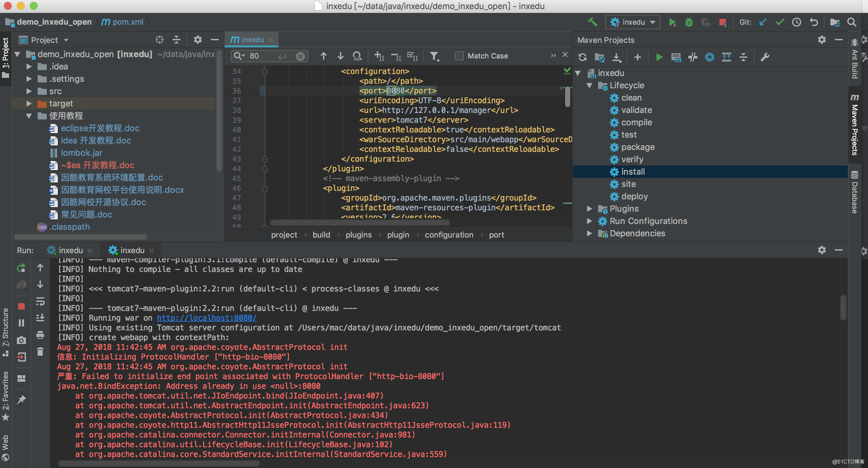Select the package lifecycle goal

(x=638, y=147)
